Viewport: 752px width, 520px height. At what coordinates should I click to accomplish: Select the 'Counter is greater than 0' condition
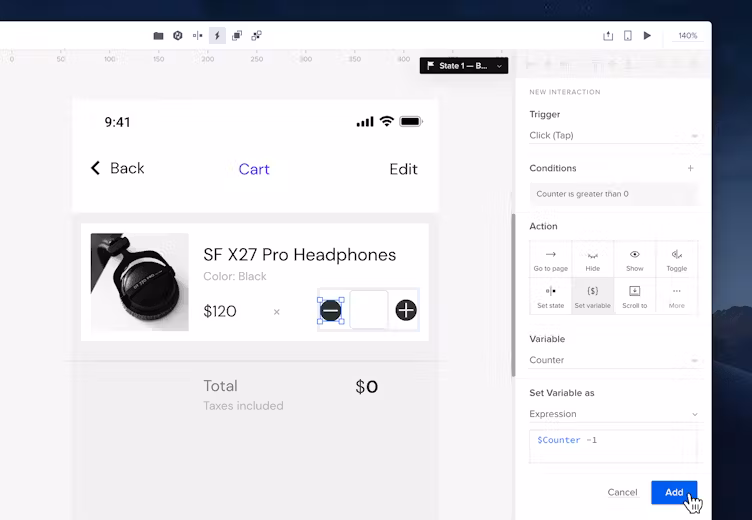[614, 194]
